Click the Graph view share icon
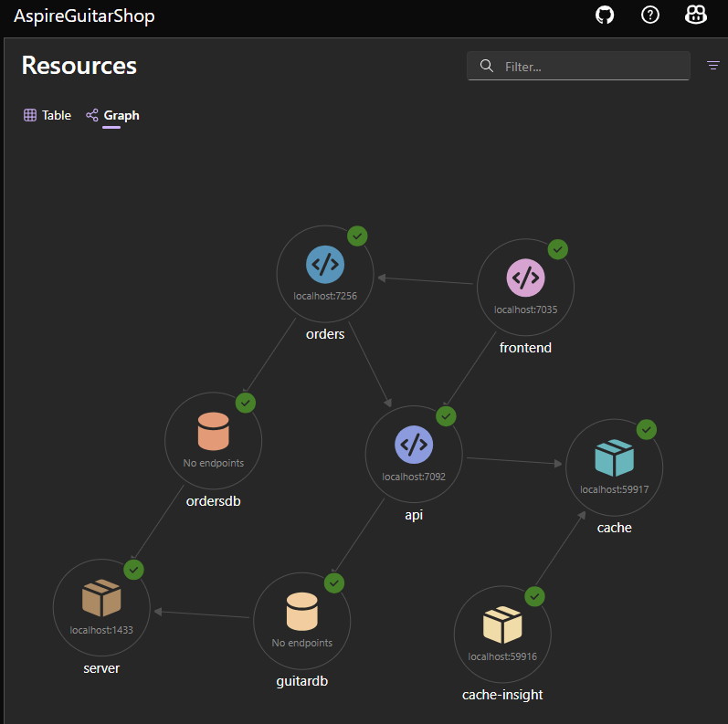728x724 pixels. 92,115
